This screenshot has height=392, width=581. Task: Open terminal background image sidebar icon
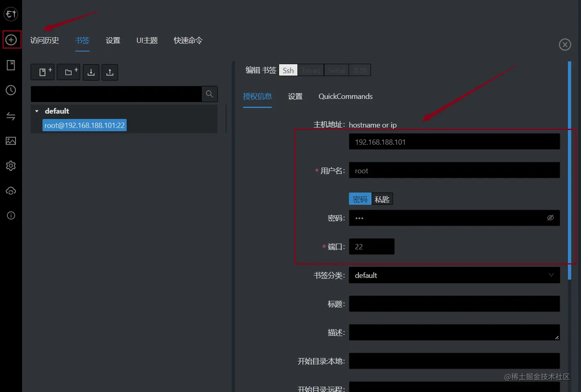(11, 141)
